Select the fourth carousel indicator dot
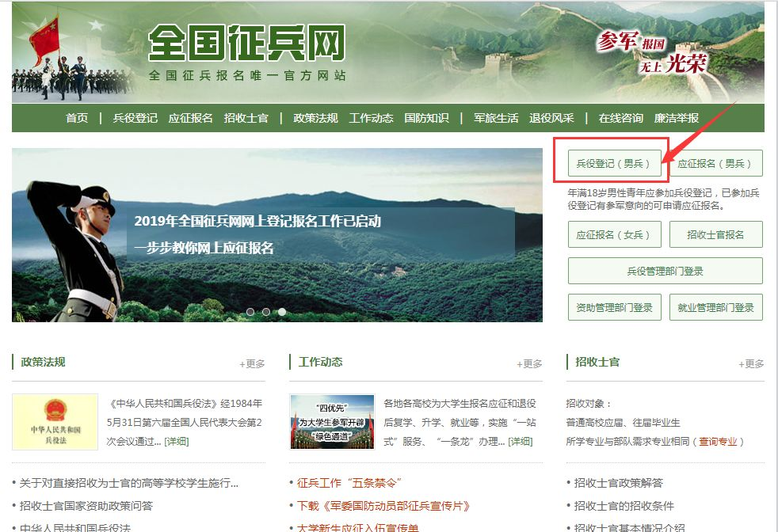Screen dimensions: 778x532 point(283,311)
